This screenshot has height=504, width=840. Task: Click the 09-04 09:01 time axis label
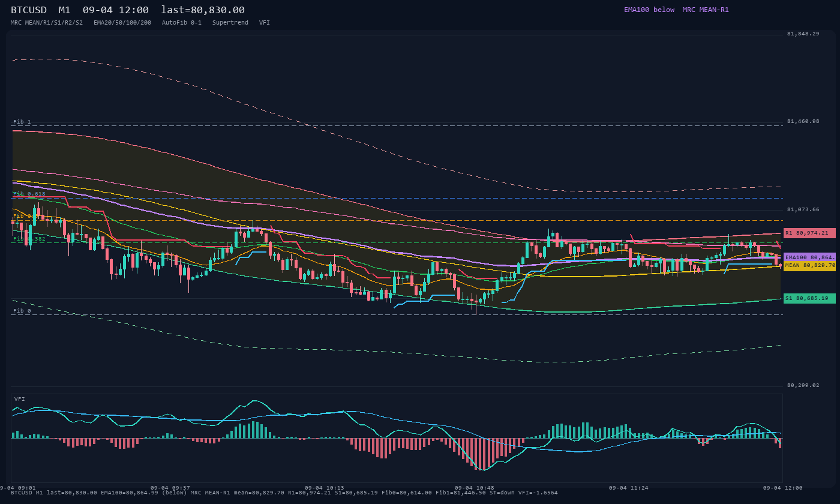click(x=17, y=488)
